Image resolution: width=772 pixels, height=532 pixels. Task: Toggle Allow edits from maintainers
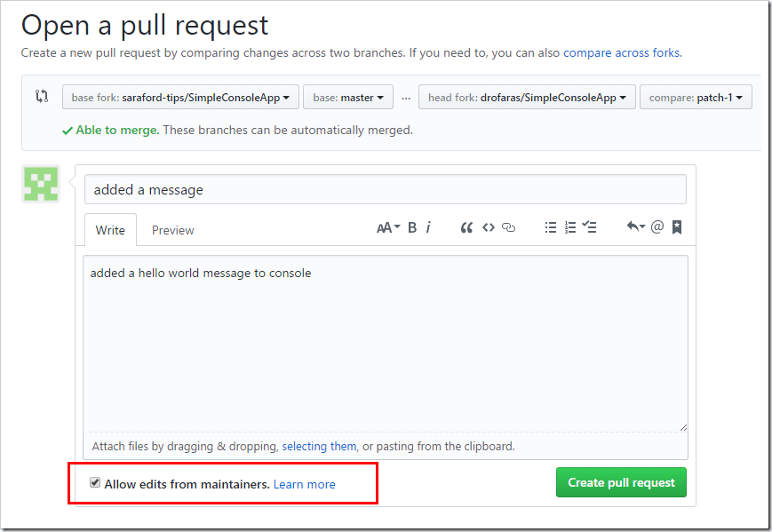(95, 482)
